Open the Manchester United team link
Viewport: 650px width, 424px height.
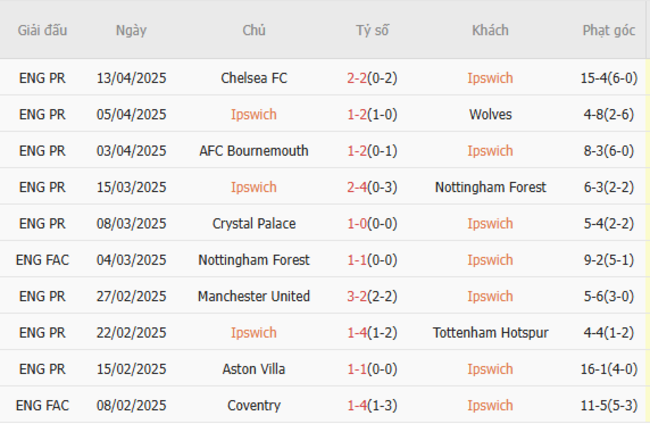click(x=253, y=296)
